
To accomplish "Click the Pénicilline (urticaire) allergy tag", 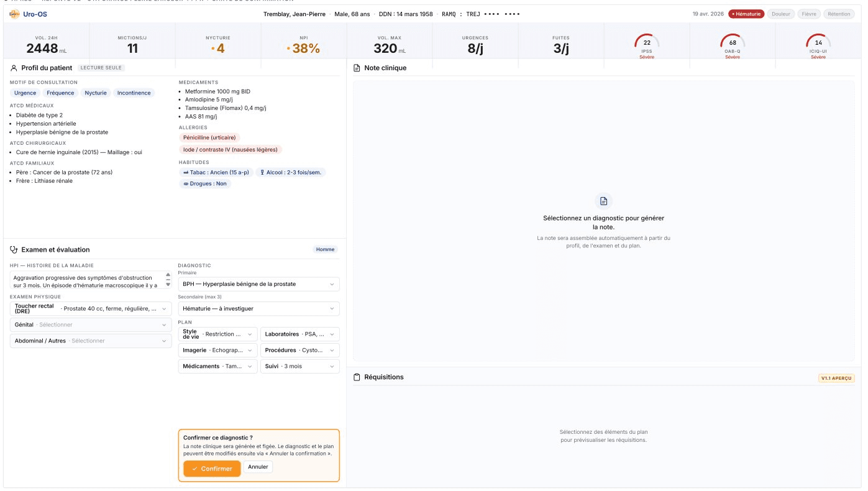I will point(209,137).
